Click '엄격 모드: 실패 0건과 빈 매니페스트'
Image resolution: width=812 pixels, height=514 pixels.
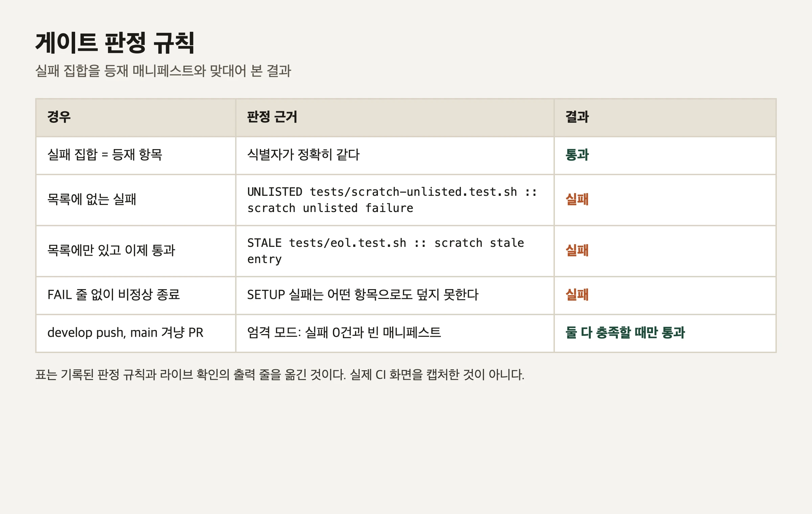pos(344,333)
